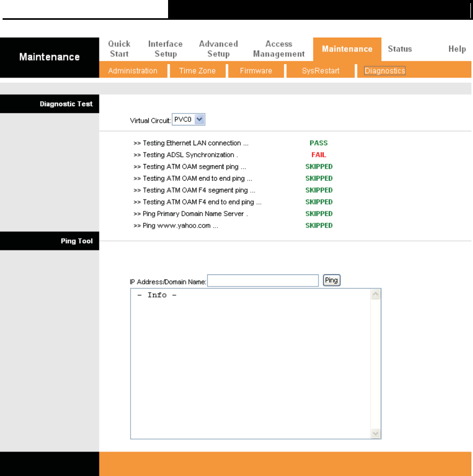The width and height of the screenshot is (473, 476).
Task: Switch to Interface Setup tab
Action: [x=165, y=49]
